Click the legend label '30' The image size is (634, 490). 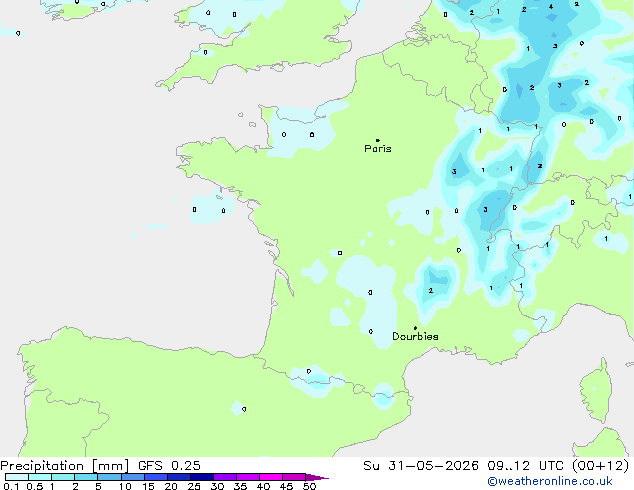pos(217,486)
